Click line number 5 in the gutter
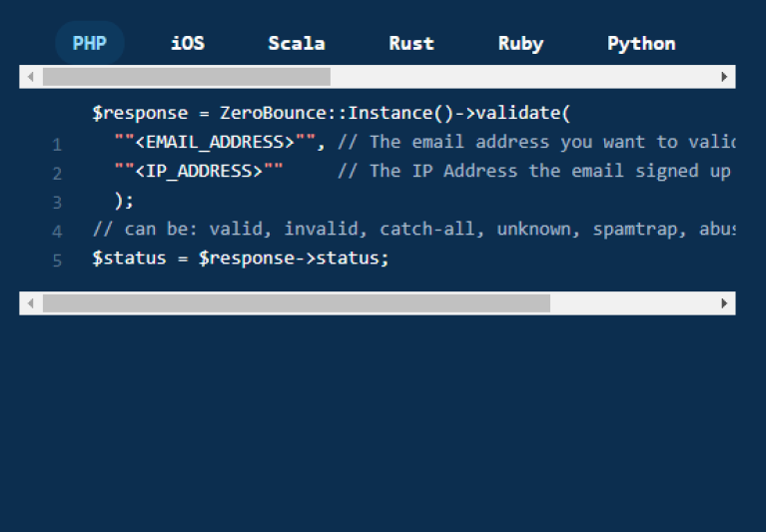 [57, 261]
